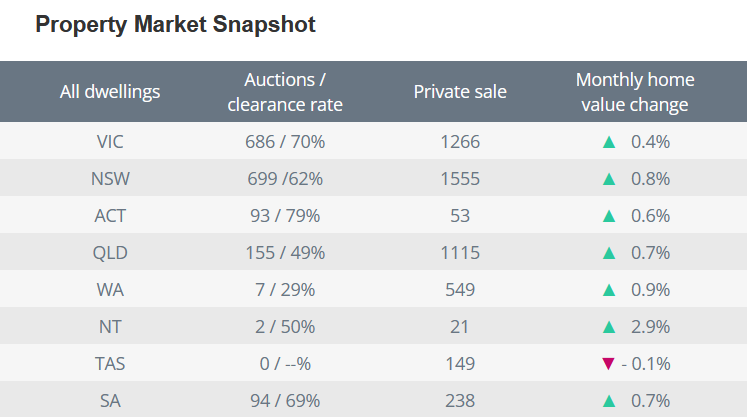Click the green up arrow in VIC row
This screenshot has height=417, width=747.
pos(608,142)
